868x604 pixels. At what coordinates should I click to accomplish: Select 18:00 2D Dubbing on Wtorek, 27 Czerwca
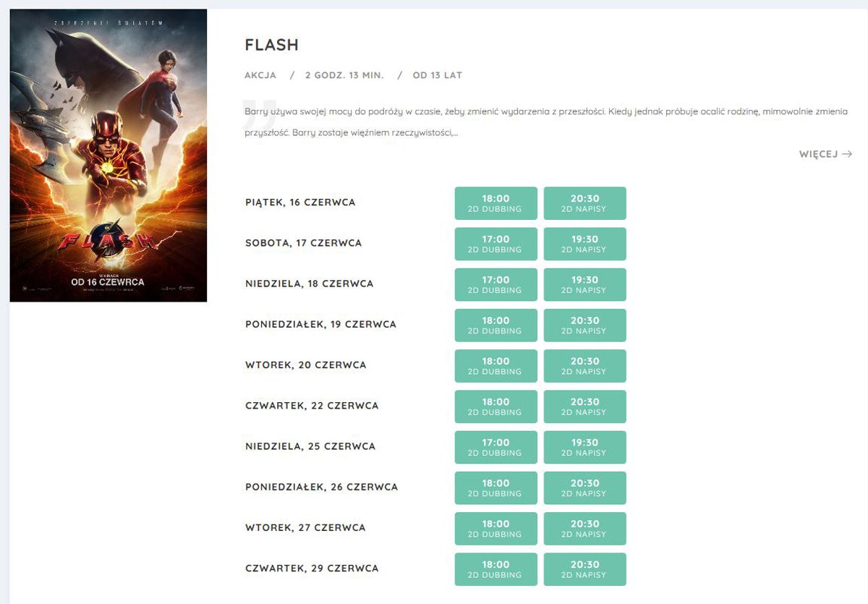(x=496, y=528)
